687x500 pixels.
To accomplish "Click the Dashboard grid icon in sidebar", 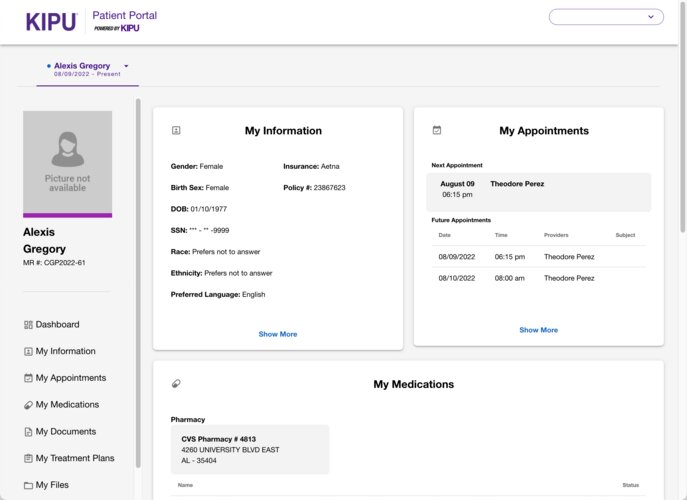I will point(28,325).
